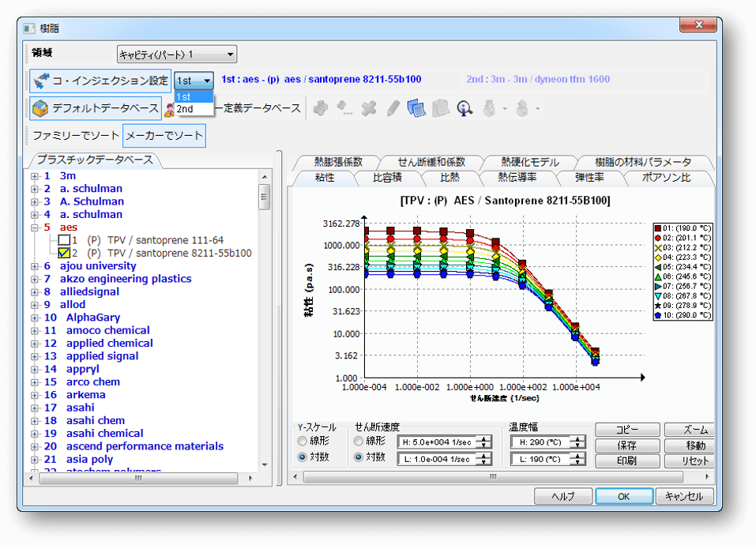Uncheck the santoprene 8211-55b100 checkbox
Viewport: 756px width, 545px height.
coord(64,253)
